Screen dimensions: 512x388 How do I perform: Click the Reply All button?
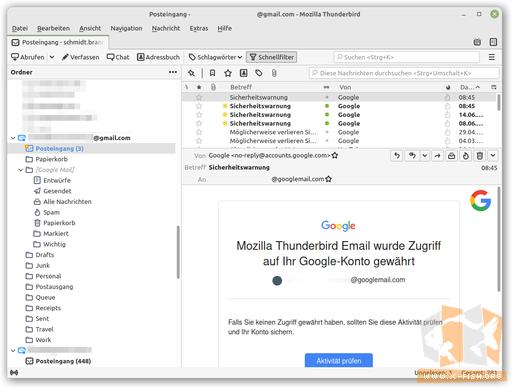point(412,156)
